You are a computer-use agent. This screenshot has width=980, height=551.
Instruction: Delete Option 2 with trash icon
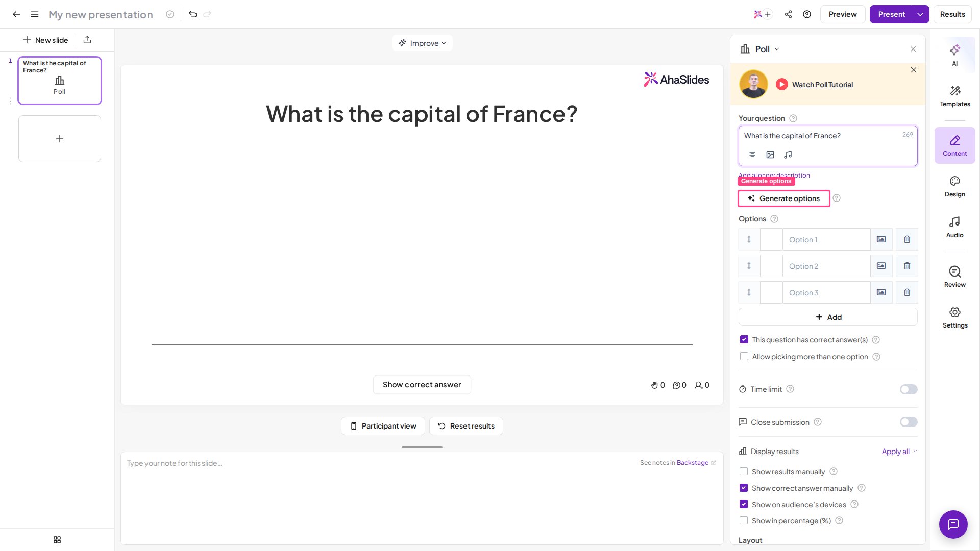pyautogui.click(x=907, y=266)
